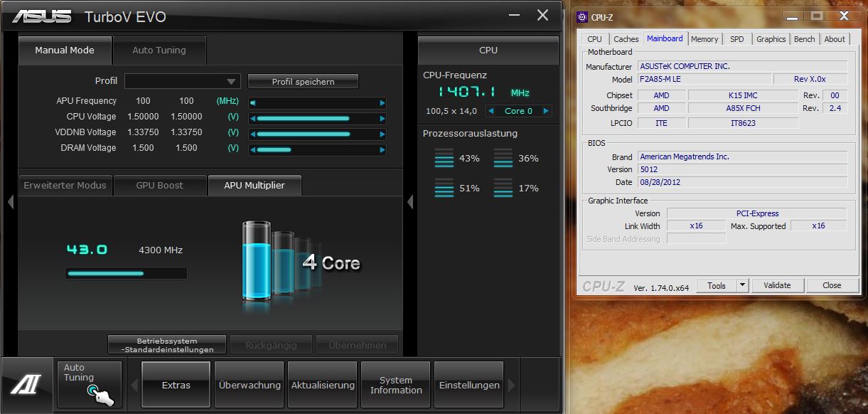The width and height of the screenshot is (868, 414).
Task: Collapse the CPU monitor panel arrow
Action: tap(410, 202)
